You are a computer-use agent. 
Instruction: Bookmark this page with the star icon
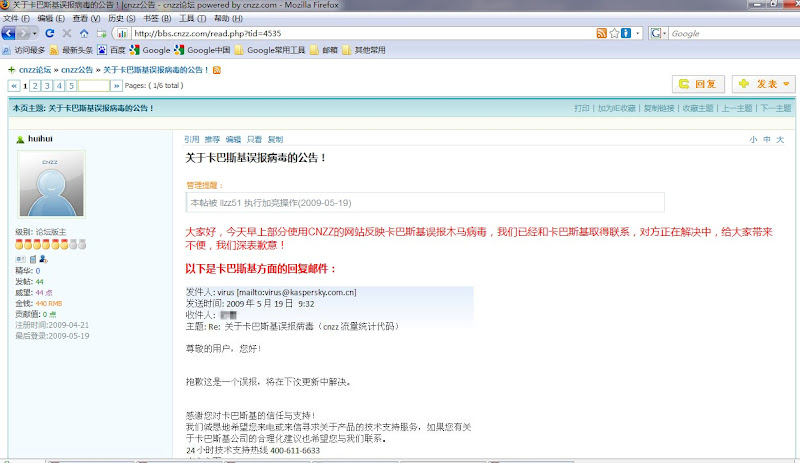pyautogui.click(x=614, y=33)
